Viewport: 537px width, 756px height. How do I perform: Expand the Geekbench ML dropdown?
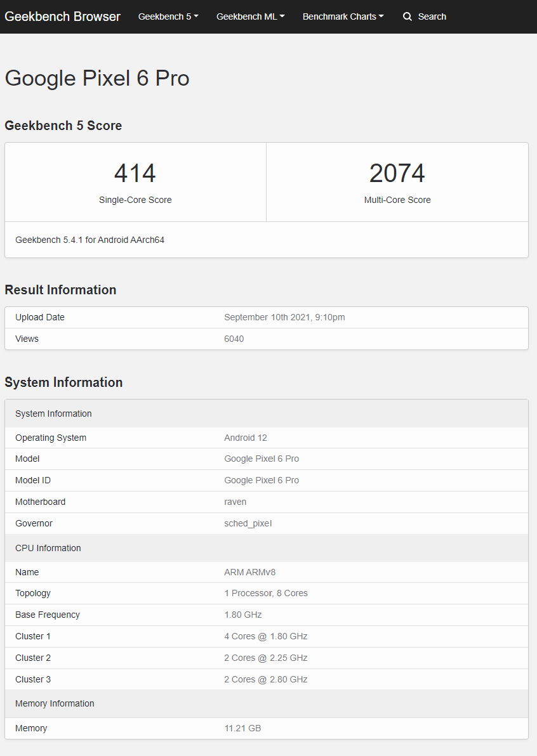click(250, 16)
